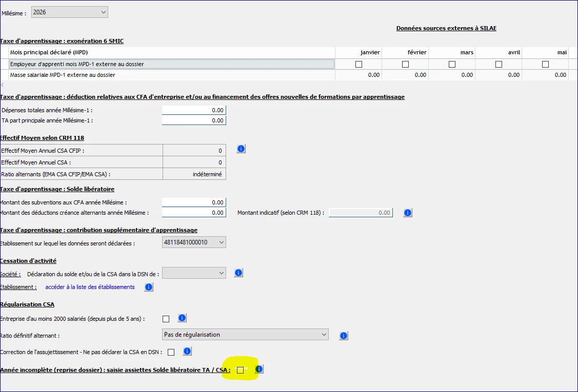578x392 pixels.
Task: Show info for Correction de l'assujettissement
Action: point(187,351)
